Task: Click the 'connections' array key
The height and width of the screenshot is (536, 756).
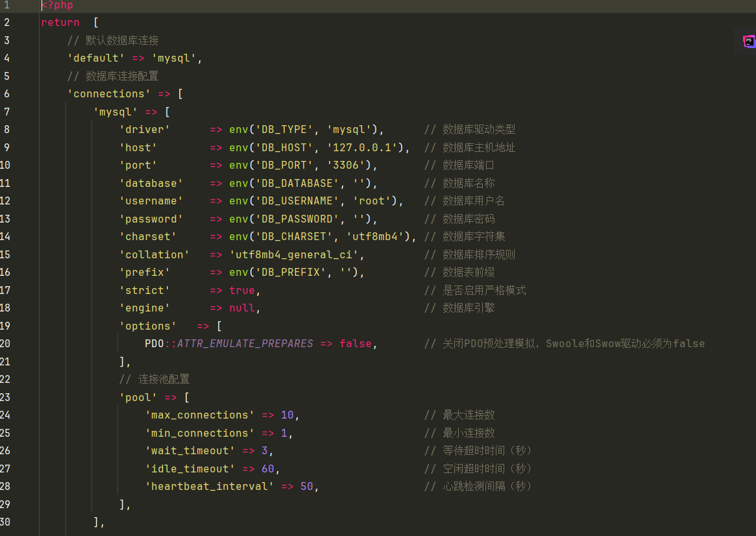Action: click(109, 94)
